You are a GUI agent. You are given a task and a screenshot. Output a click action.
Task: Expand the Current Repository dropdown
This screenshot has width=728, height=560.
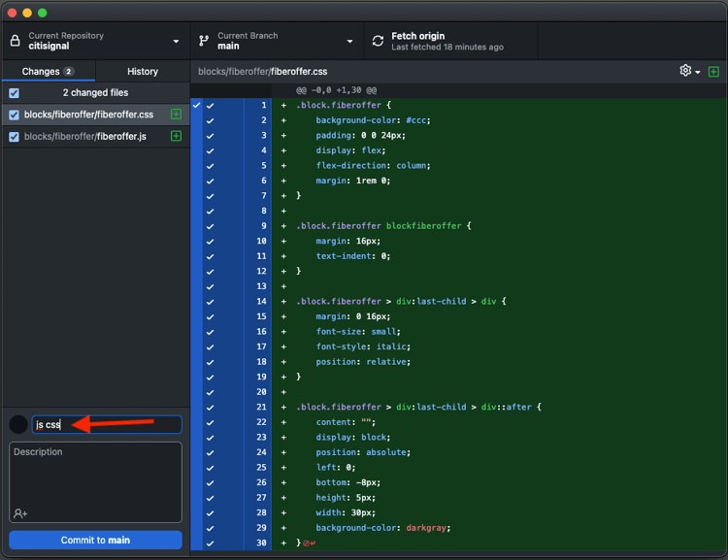click(x=176, y=42)
